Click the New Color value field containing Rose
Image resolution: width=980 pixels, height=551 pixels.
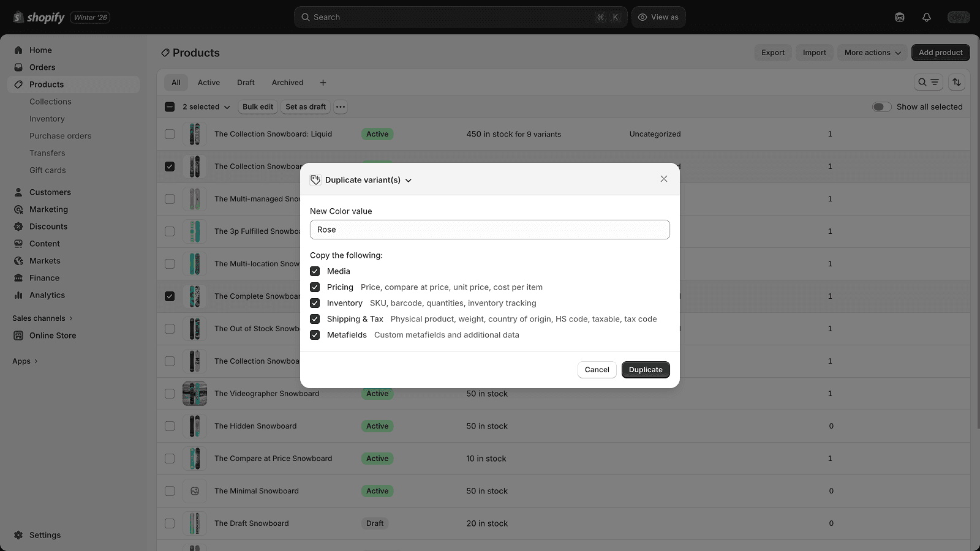pyautogui.click(x=489, y=229)
